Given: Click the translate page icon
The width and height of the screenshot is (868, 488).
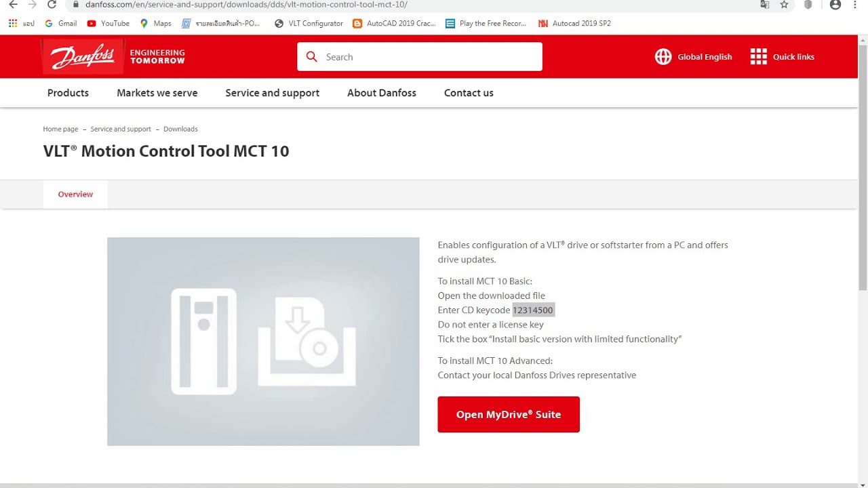Looking at the screenshot, I should [x=765, y=4].
